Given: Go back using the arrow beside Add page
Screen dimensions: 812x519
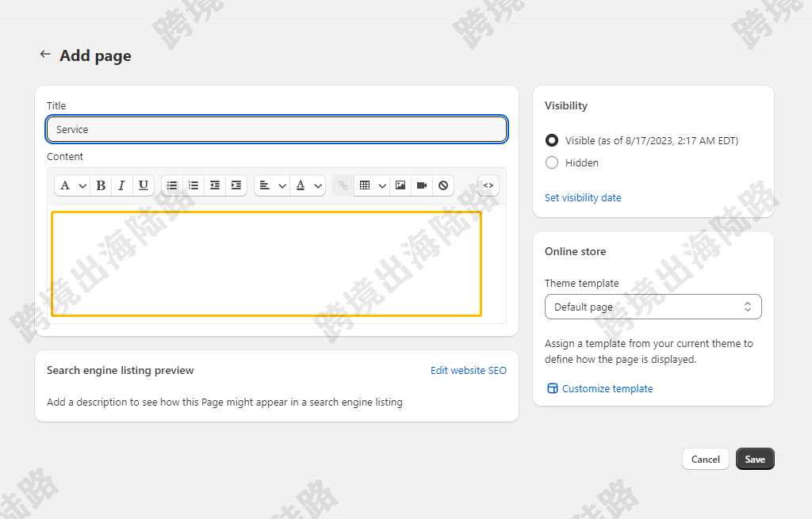Looking at the screenshot, I should coord(45,54).
